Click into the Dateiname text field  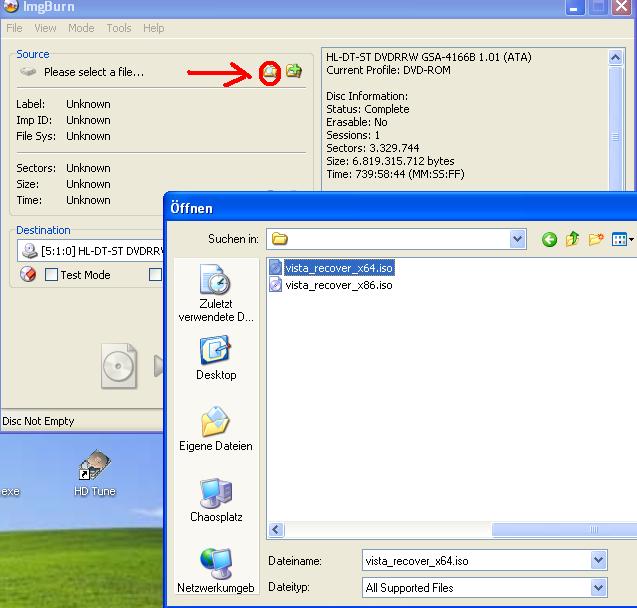pyautogui.click(x=477, y=560)
